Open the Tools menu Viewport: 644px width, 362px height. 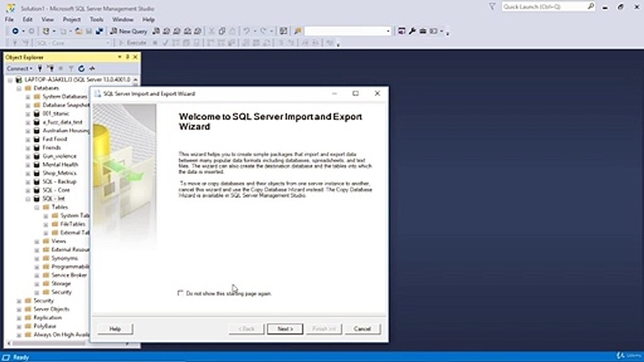click(97, 20)
